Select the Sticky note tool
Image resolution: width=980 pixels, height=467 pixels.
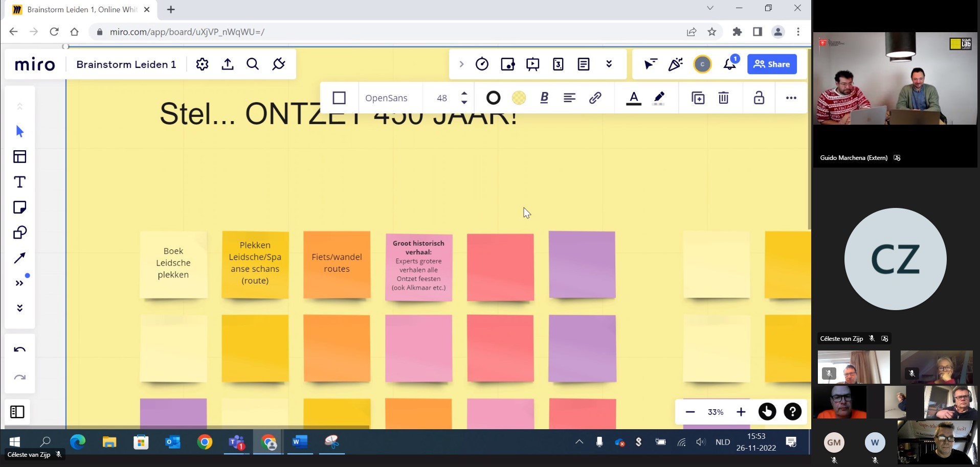20,207
